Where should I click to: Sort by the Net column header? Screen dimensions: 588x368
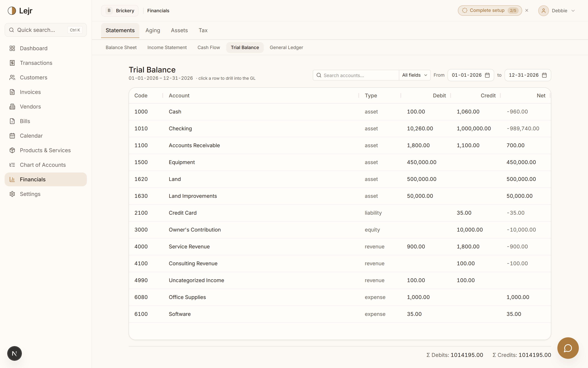(x=541, y=96)
